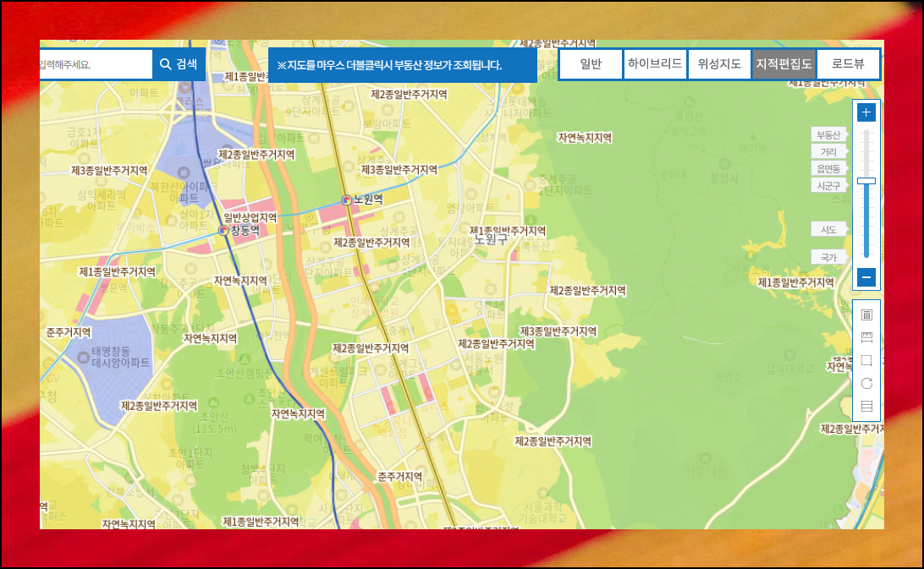Click the 노원구 district label
The width and height of the screenshot is (924, 569).
tap(490, 240)
